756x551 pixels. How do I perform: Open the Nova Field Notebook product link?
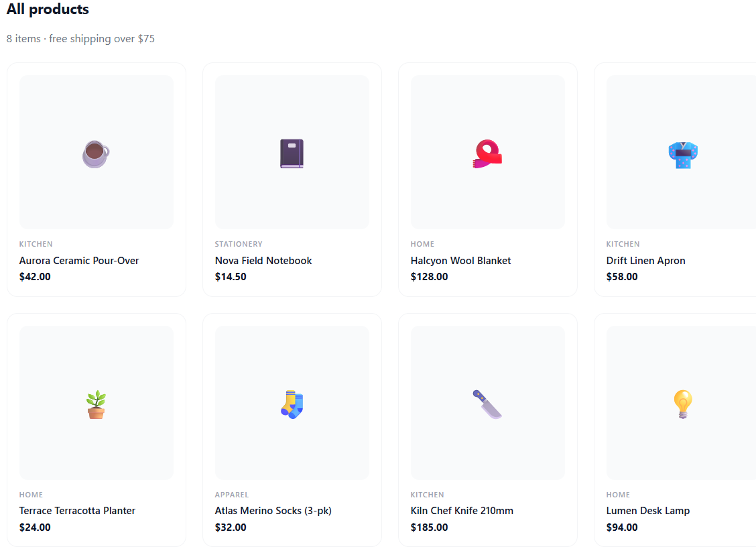[x=263, y=260]
